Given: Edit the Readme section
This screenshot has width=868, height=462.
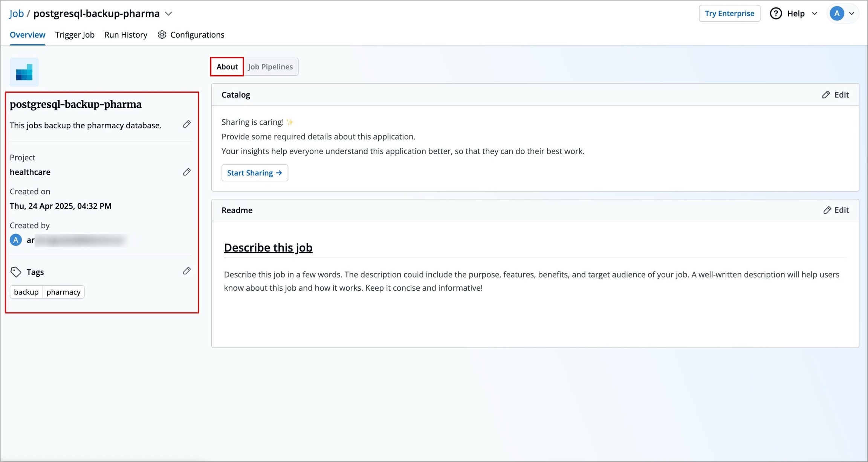Looking at the screenshot, I should click(x=836, y=210).
